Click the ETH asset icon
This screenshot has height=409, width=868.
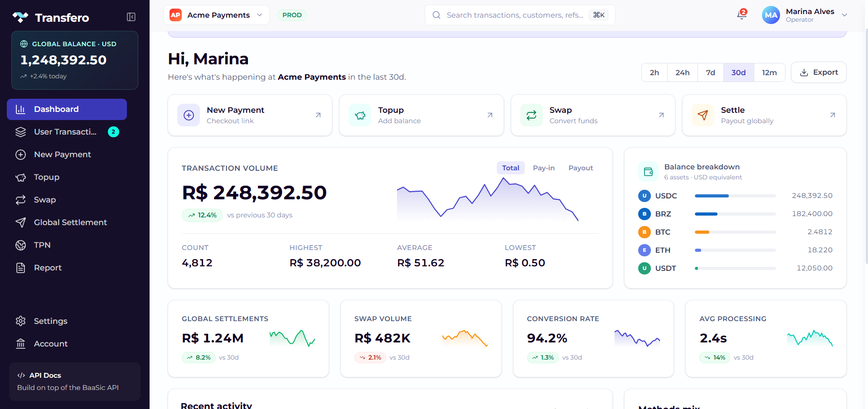tap(644, 250)
